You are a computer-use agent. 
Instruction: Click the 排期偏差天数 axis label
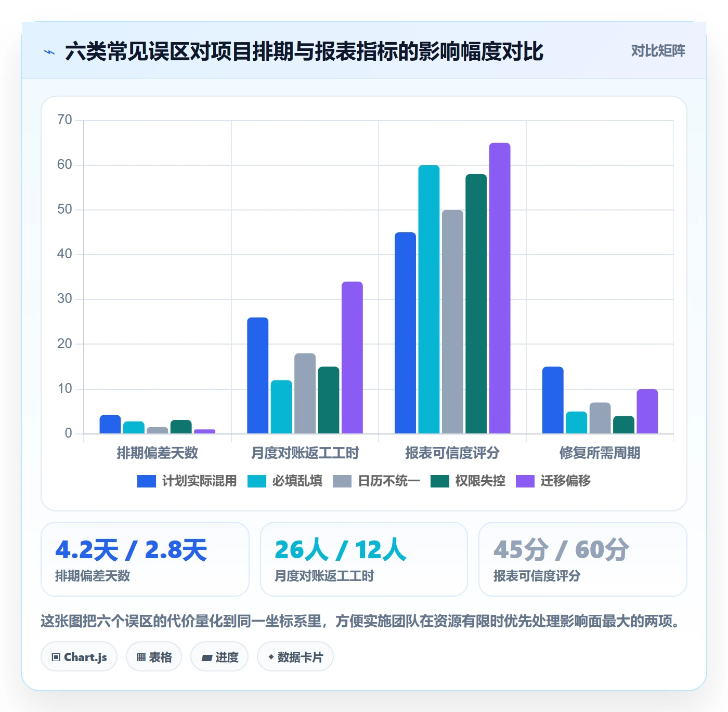point(158,453)
